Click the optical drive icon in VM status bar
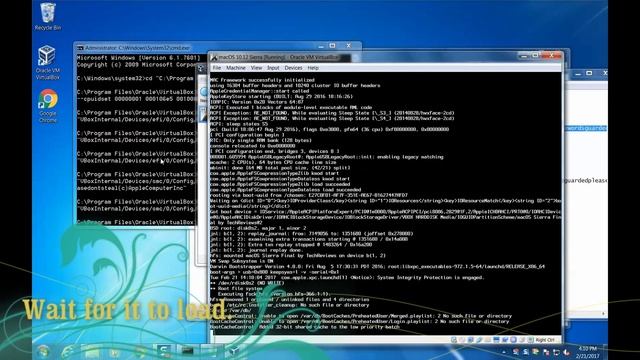The width and height of the screenshot is (640, 360). pyautogui.click(x=462, y=340)
